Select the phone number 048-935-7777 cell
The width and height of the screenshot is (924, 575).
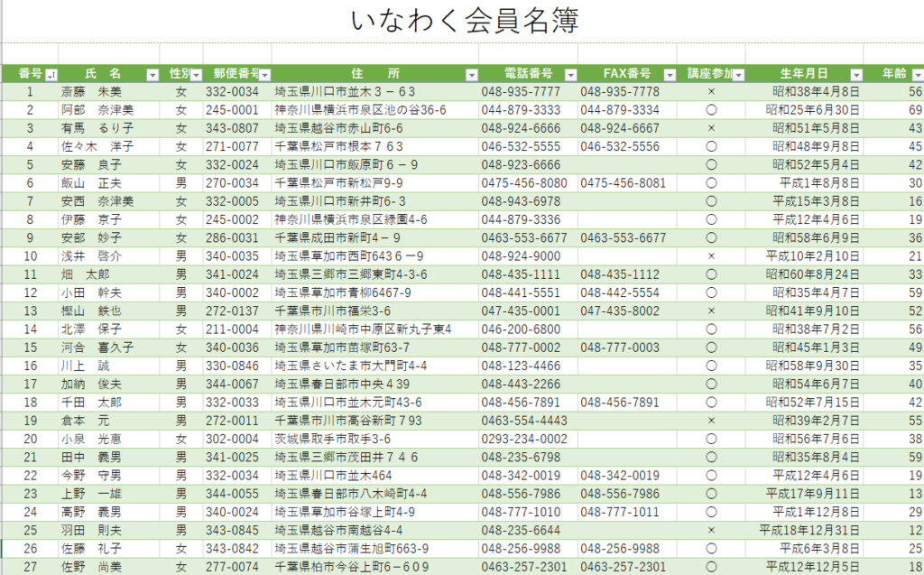tap(521, 92)
